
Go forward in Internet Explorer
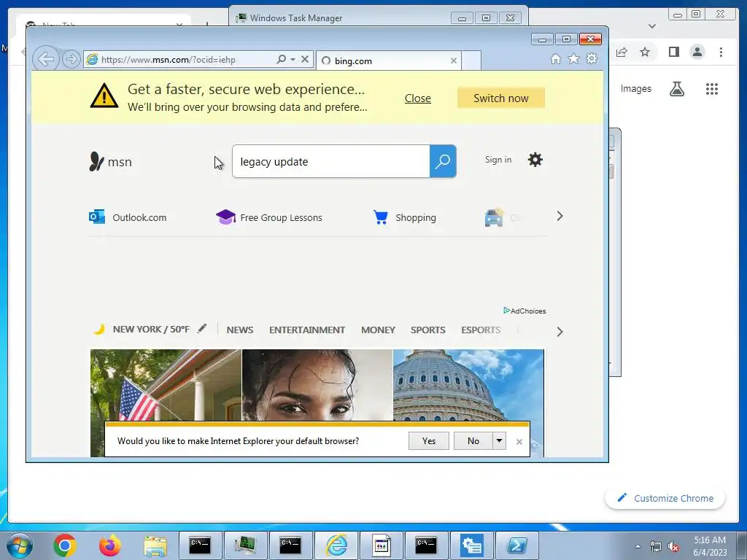[x=71, y=59]
